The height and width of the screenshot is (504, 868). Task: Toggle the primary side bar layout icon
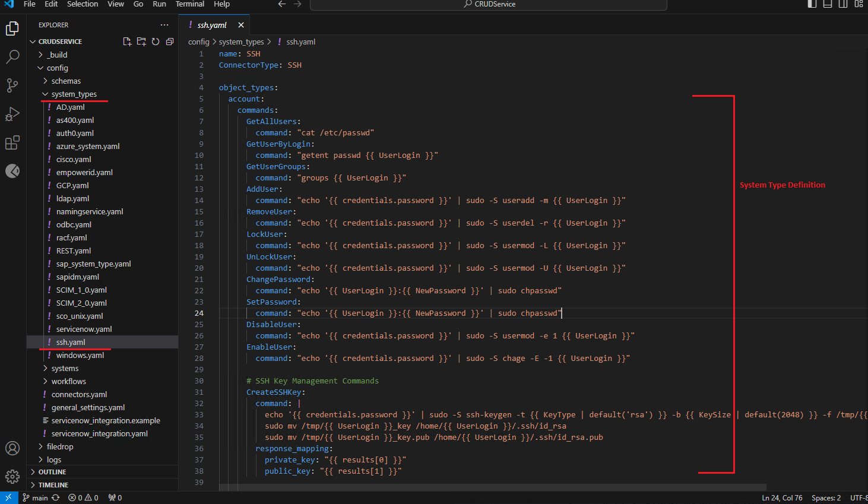812,4
